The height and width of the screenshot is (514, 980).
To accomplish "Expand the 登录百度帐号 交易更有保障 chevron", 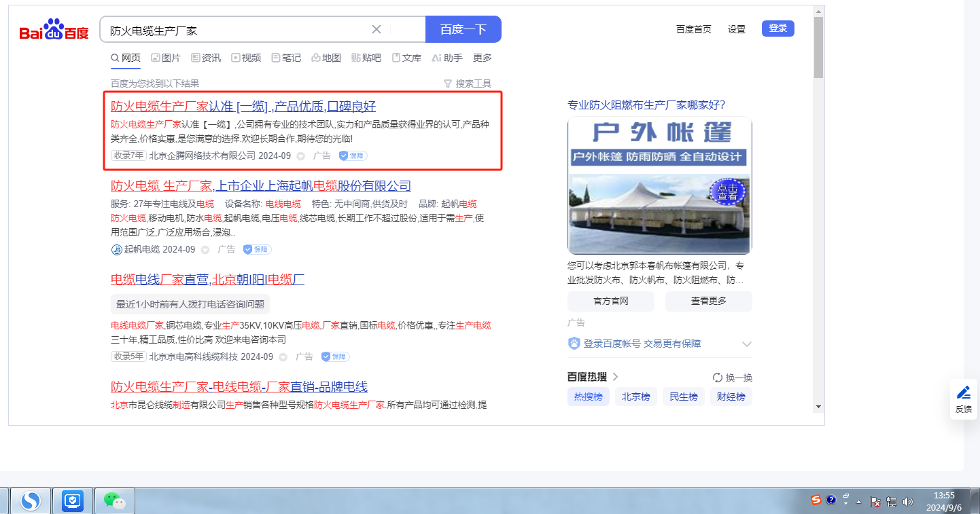I will (x=747, y=344).
